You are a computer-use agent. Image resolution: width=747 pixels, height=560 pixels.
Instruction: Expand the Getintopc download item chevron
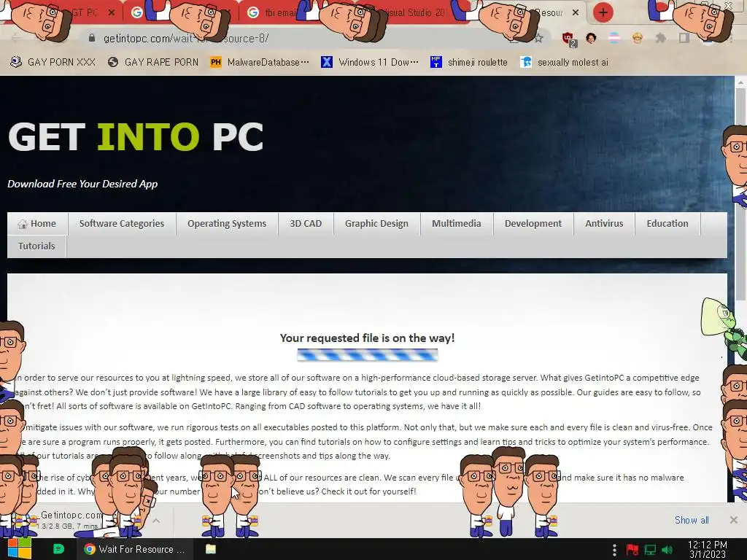(x=156, y=521)
